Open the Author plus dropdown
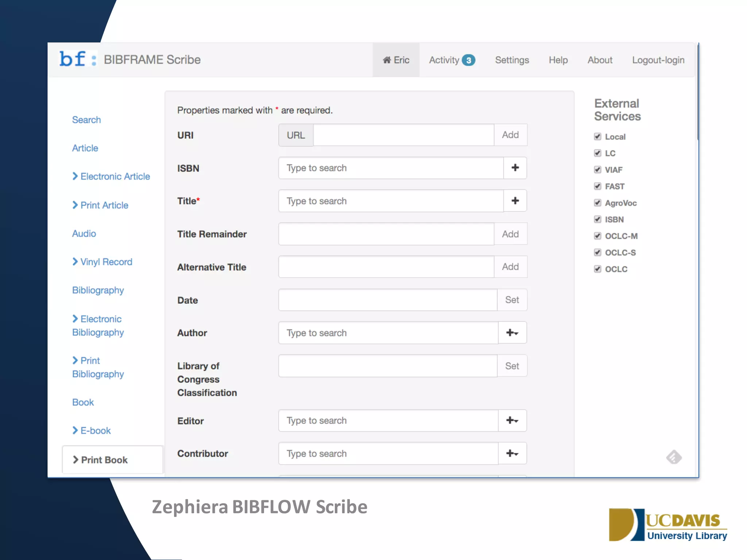 pyautogui.click(x=512, y=332)
